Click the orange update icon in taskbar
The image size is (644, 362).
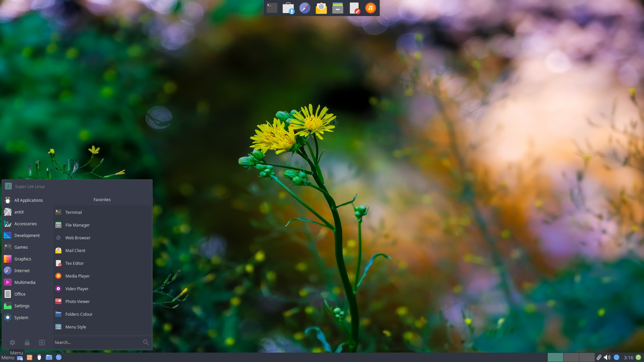[x=30, y=357]
